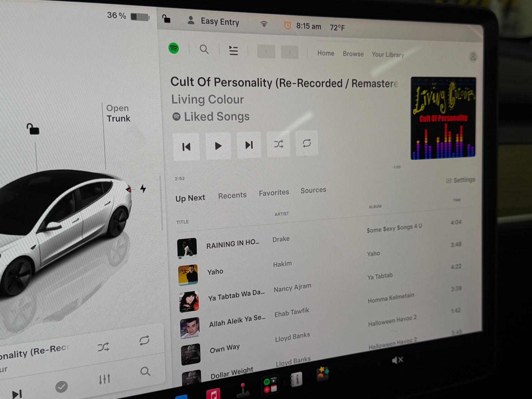Screen dimensions: 532x399
Task: Switch to the Favorites tab
Action: pyautogui.click(x=274, y=193)
